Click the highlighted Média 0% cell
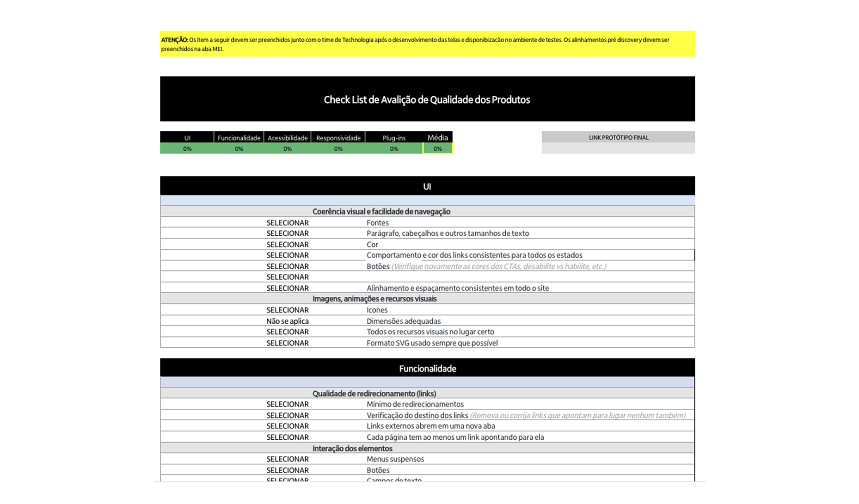The width and height of the screenshot is (859, 504). [437, 148]
